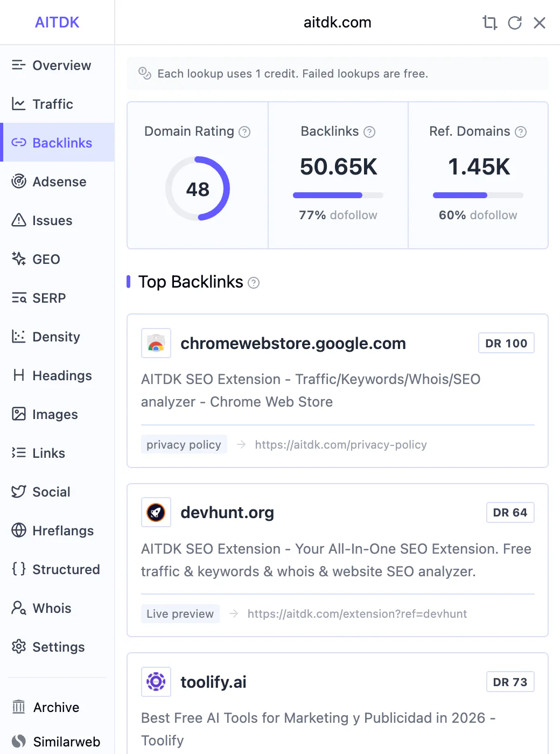The image size is (560, 754).
Task: Click the DR 73 badge
Action: coord(510,682)
